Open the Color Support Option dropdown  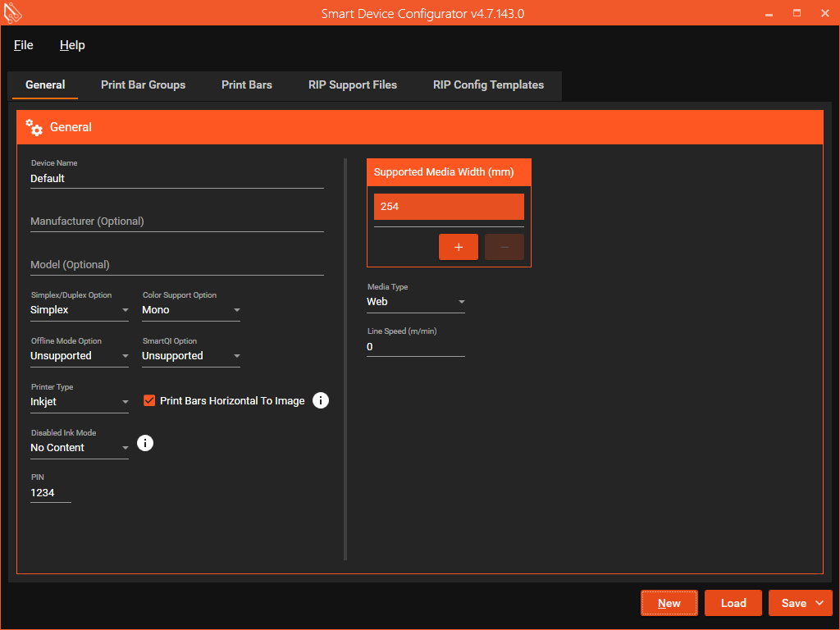click(191, 310)
